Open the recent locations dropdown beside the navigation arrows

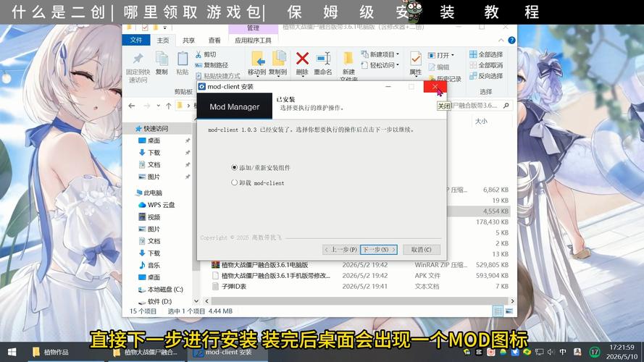pos(159,106)
